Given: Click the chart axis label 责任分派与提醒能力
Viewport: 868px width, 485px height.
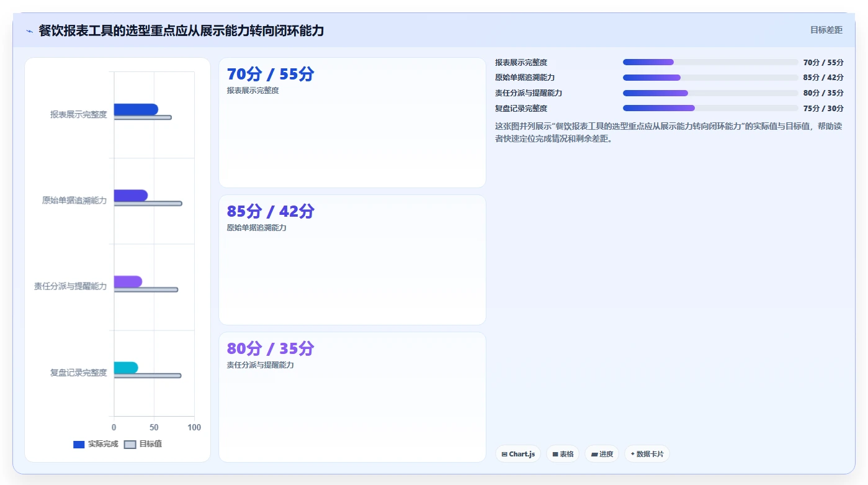Looking at the screenshot, I should coord(71,286).
